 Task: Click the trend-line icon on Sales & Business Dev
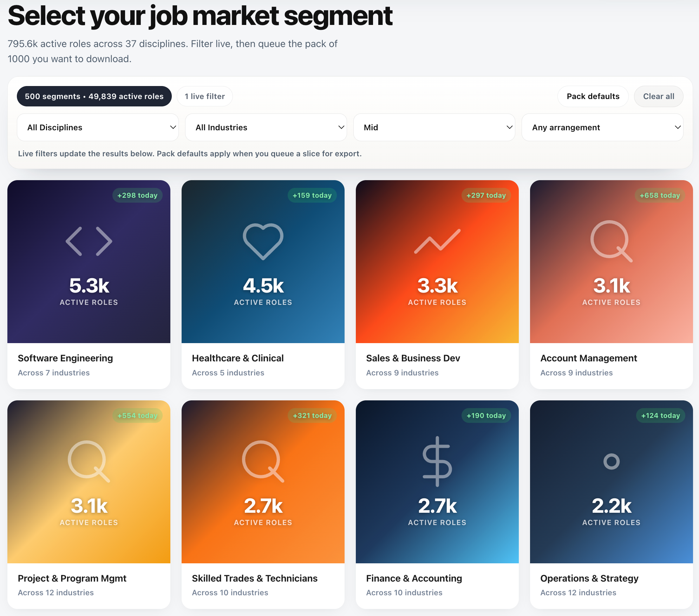(437, 241)
